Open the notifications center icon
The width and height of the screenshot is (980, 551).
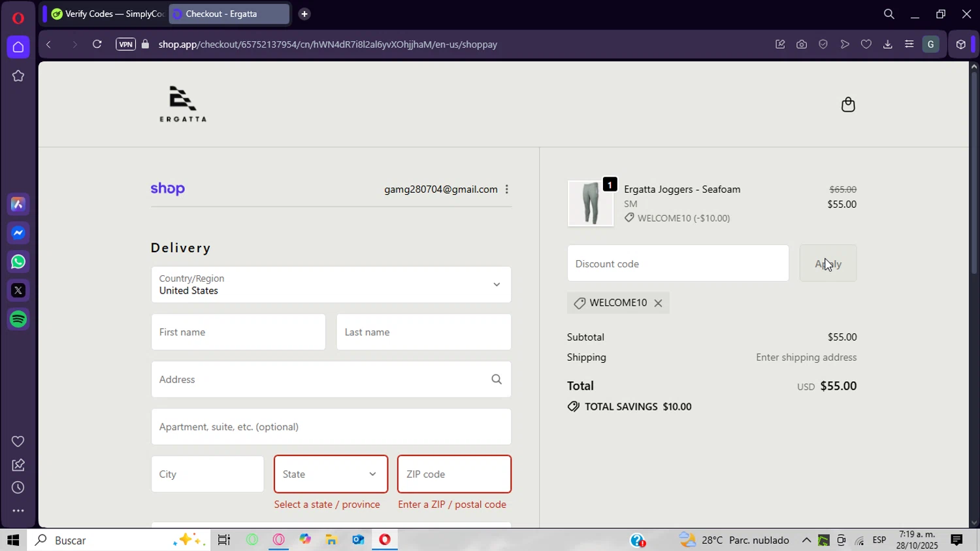click(956, 541)
